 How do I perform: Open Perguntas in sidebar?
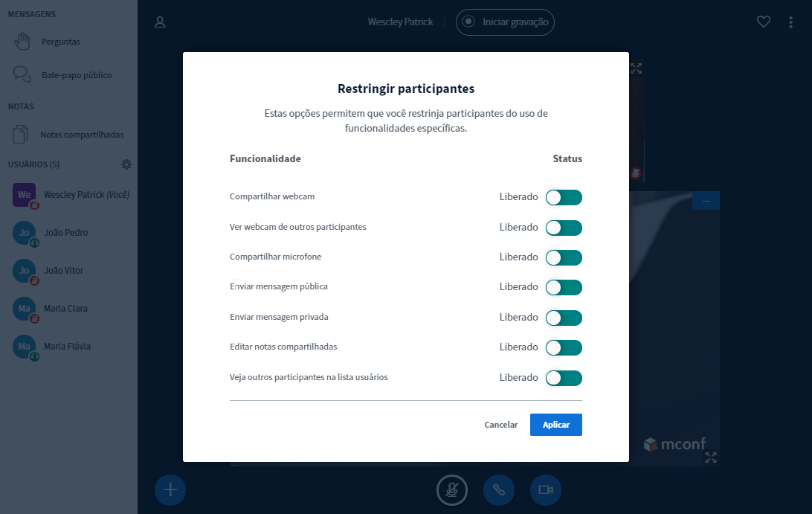(60, 42)
